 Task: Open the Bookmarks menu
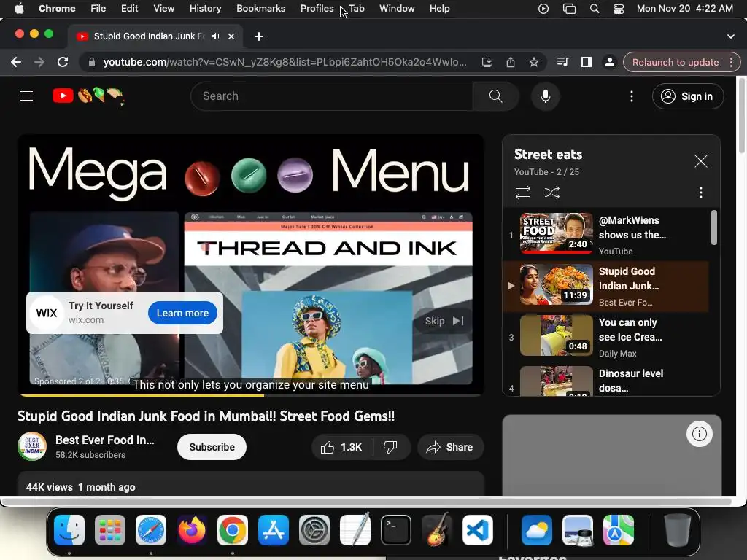pyautogui.click(x=260, y=9)
